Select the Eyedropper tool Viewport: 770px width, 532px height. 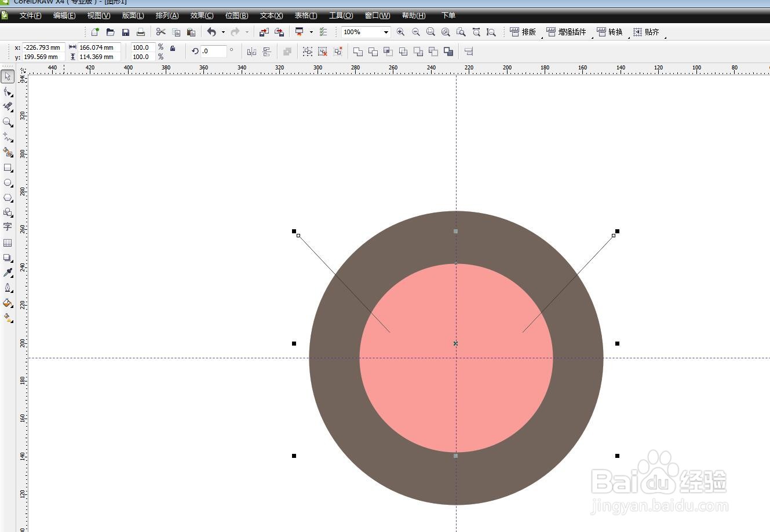(8, 273)
